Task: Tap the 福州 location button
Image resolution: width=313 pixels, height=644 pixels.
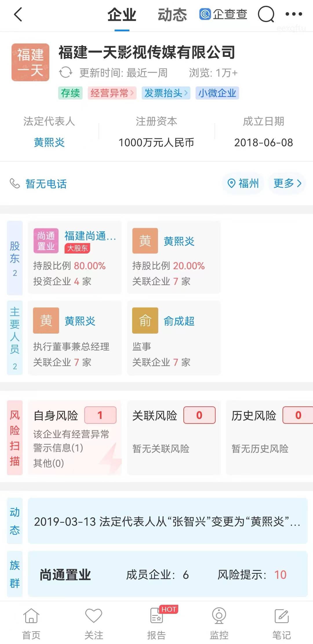Action: click(x=243, y=183)
